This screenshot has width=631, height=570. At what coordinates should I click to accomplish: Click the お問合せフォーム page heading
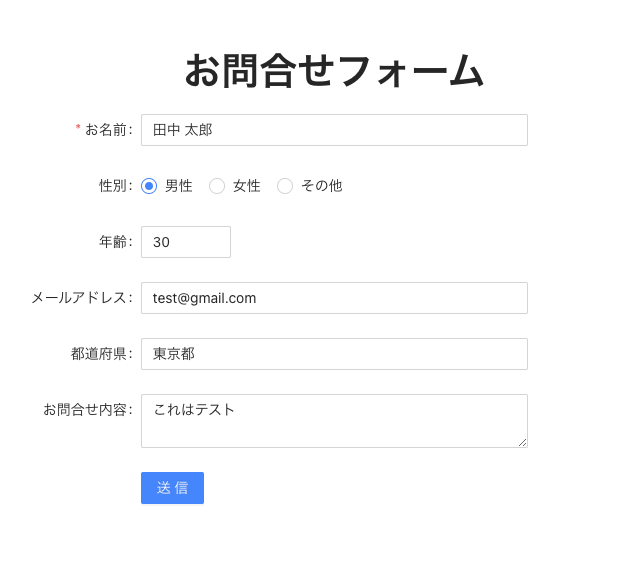click(334, 71)
